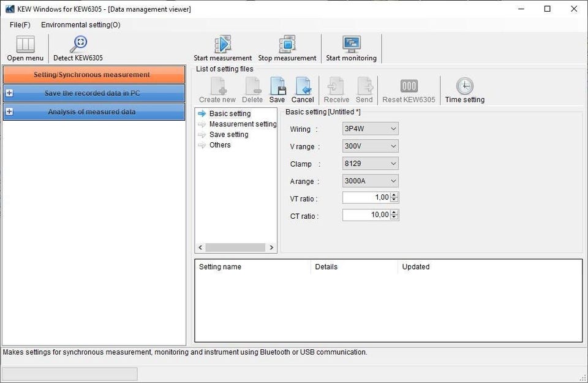Click the Detect KEW6305 magnifier icon
Screen dimensions: 588x383
(78, 44)
